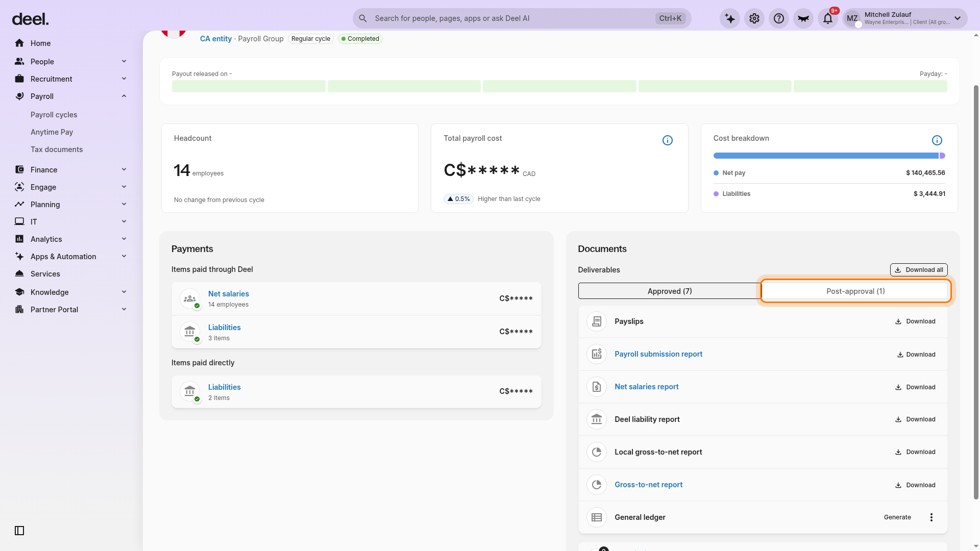Click the IT laptop icon
The image size is (980, 551).
pyautogui.click(x=19, y=221)
